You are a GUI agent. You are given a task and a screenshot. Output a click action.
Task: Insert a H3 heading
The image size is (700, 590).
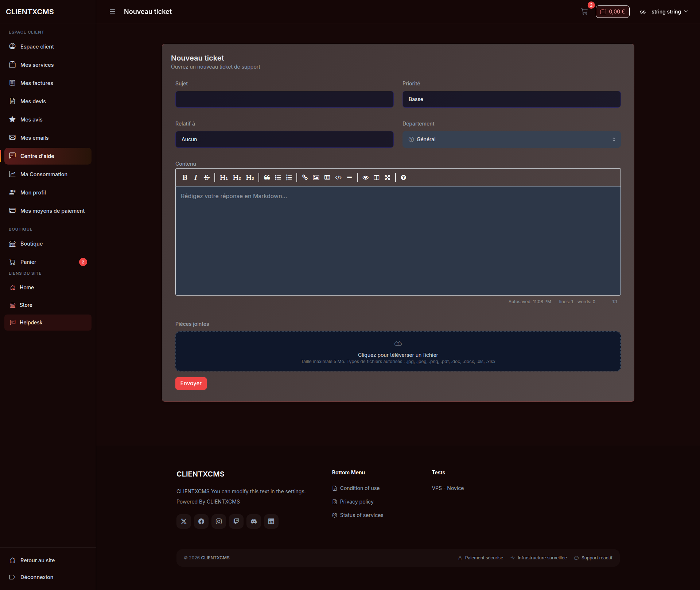(250, 178)
